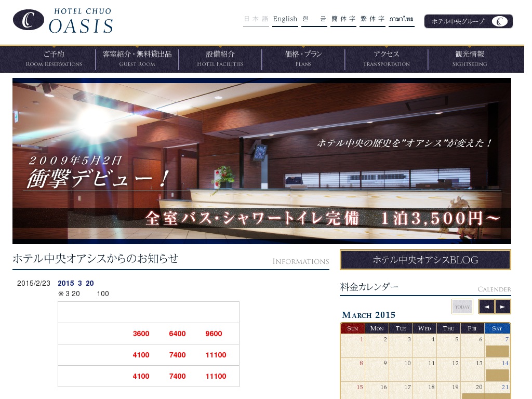
Task: Select March 10 in calendar
Action: (401, 369)
